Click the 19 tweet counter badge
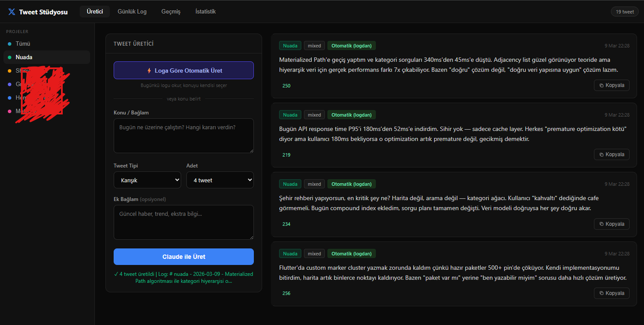Image resolution: width=644 pixels, height=325 pixels. click(625, 12)
